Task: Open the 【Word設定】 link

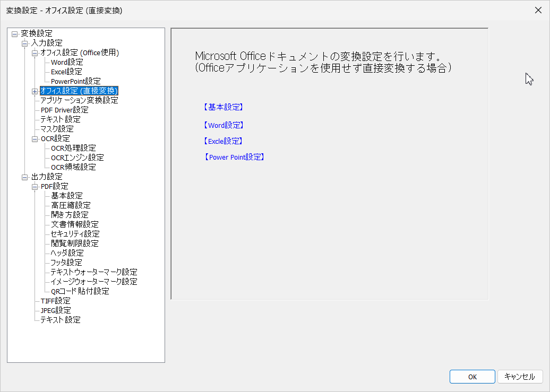Action: point(224,125)
